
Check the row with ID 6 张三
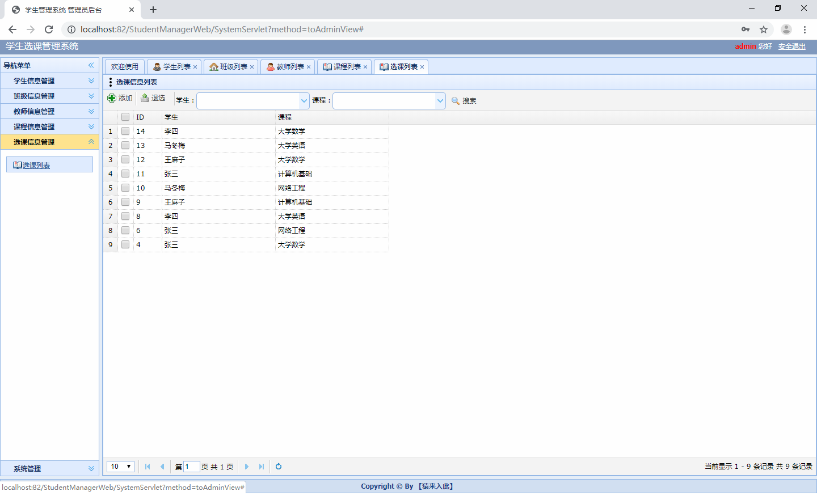[x=125, y=230]
